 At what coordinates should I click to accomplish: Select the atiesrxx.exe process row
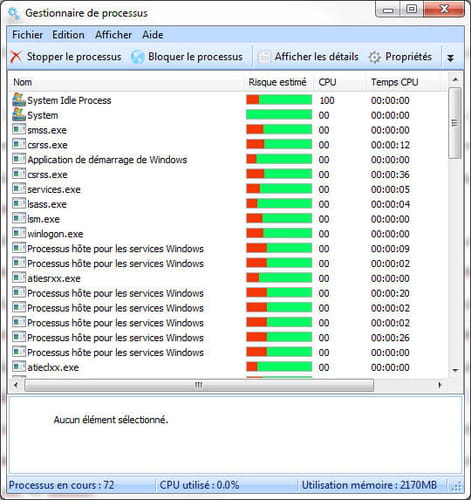228,278
